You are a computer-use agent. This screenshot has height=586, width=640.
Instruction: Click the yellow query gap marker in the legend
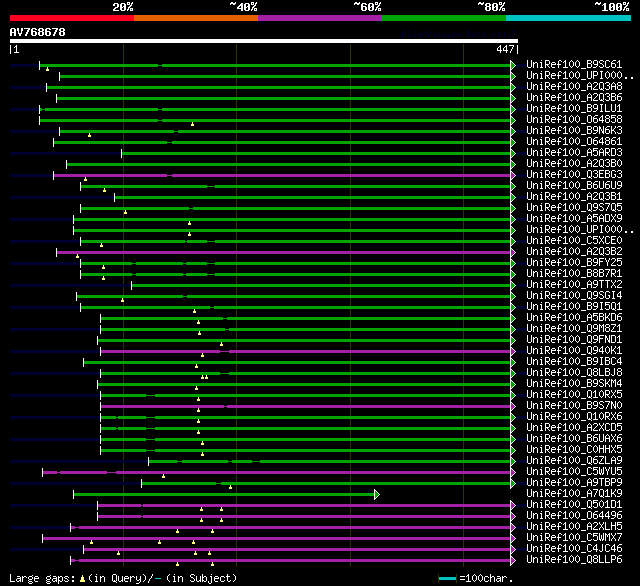82,578
